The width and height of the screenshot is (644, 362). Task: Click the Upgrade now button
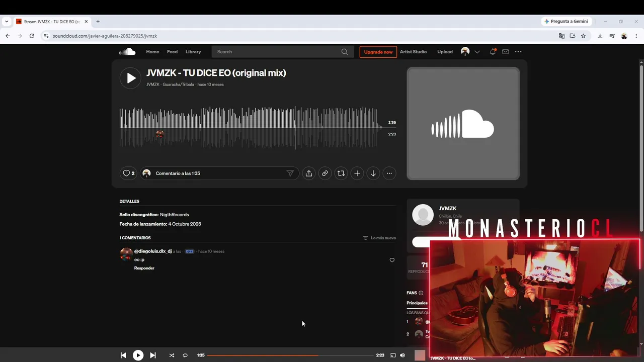[378, 52]
